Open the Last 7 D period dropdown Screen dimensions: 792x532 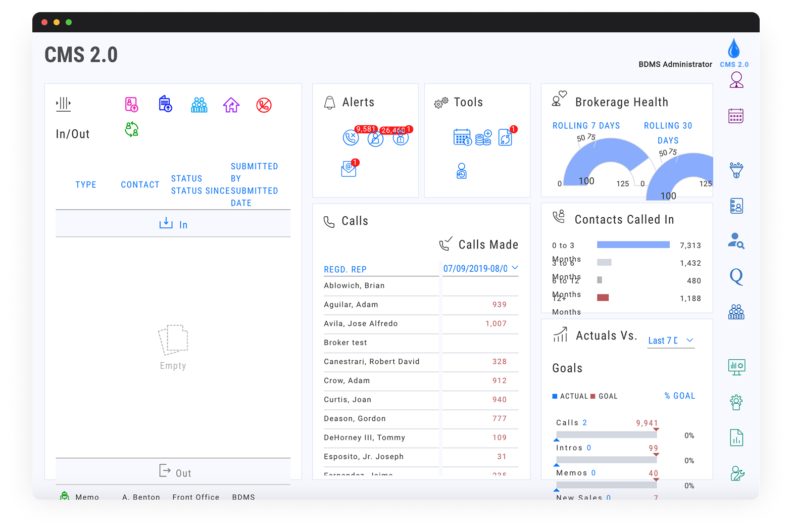coord(671,341)
